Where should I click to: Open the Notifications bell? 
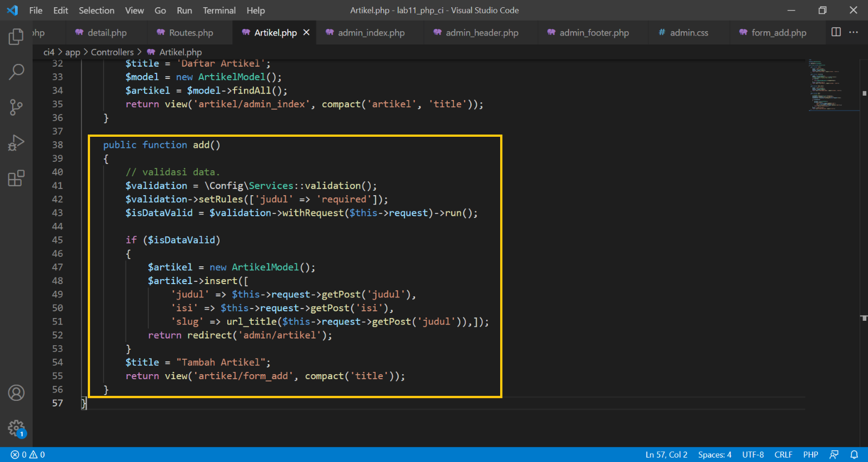855,454
